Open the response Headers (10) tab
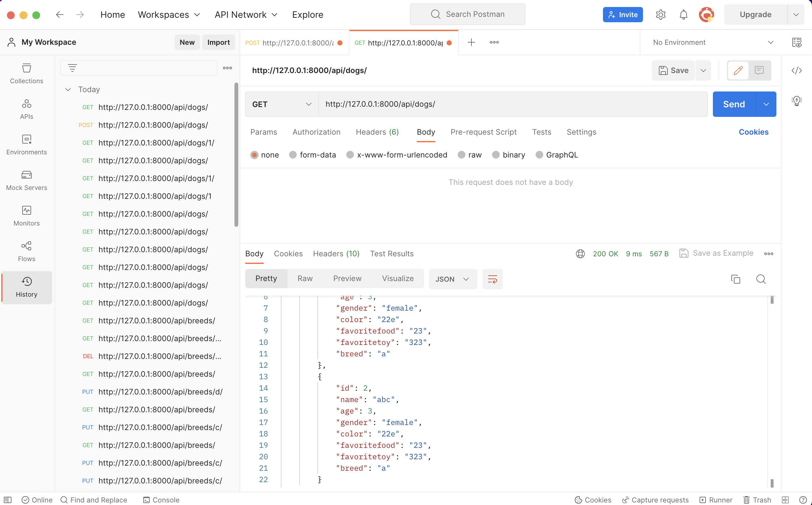812x505 pixels. point(336,253)
